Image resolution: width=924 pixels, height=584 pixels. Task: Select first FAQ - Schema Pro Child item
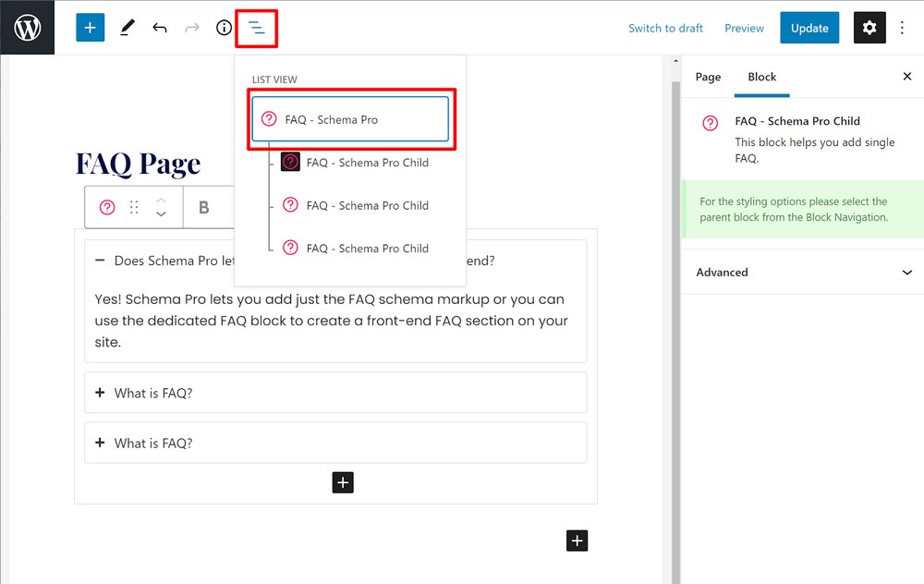[x=355, y=162]
